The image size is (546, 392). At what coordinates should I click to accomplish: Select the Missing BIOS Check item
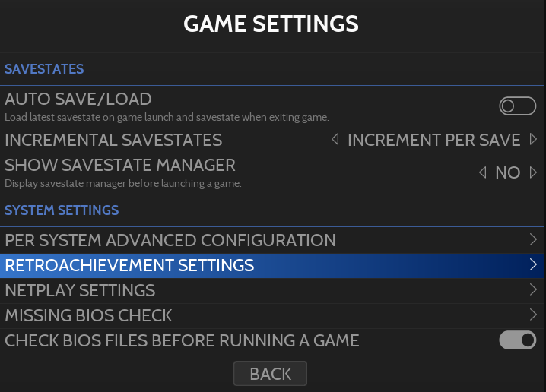coord(89,315)
